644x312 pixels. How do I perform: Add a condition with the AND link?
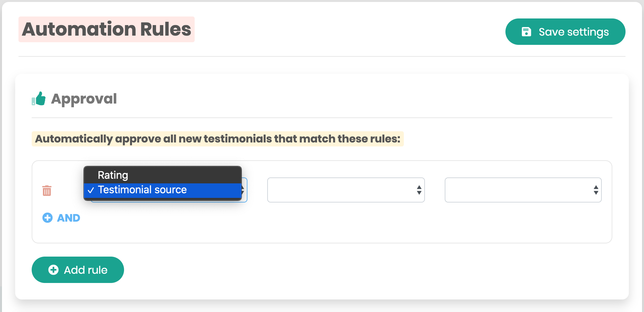point(68,218)
